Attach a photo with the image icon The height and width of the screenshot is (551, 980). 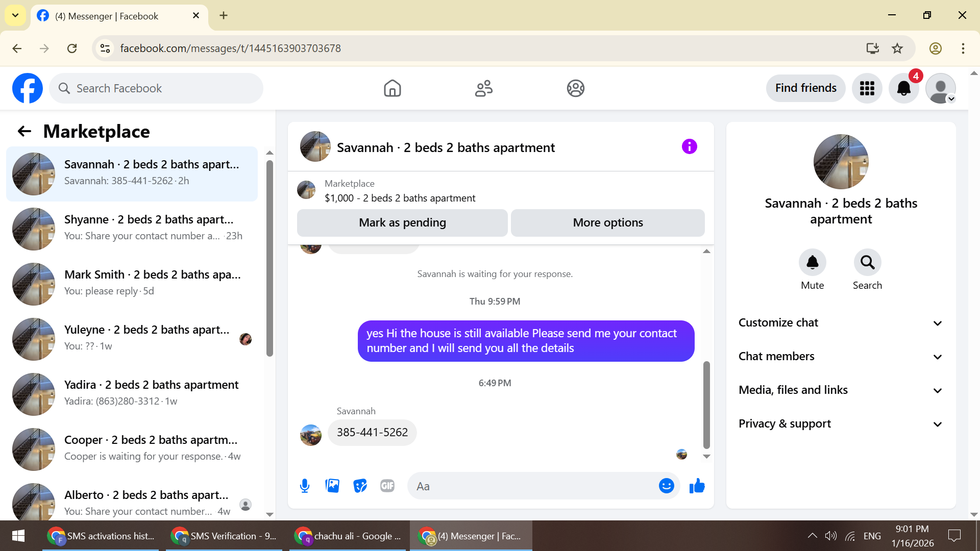tap(332, 486)
